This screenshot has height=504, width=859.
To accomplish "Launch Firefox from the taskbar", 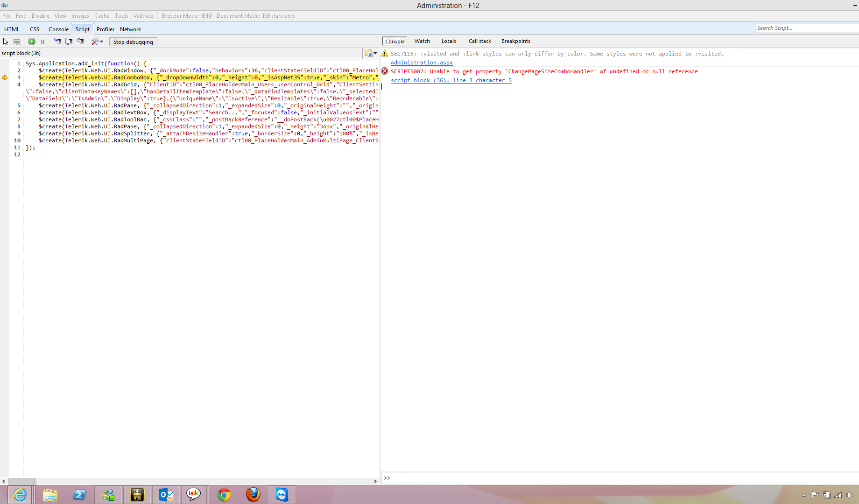I will tap(253, 495).
